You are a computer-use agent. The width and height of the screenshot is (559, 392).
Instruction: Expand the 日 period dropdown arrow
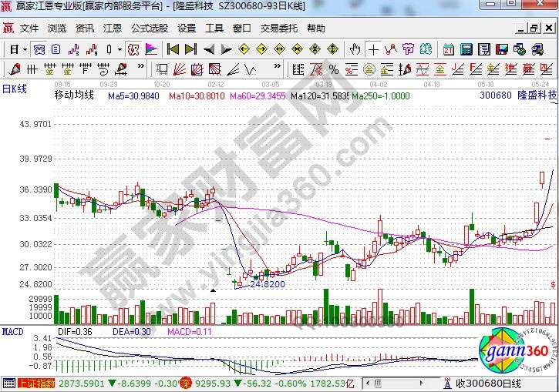[x=25, y=49]
